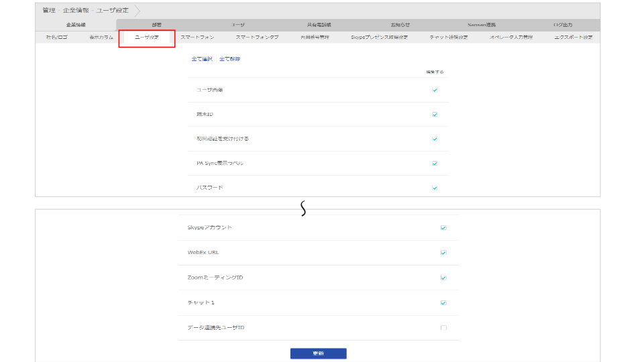Click the ZoomミーティングID row label
This screenshot has width=644, height=362.
(215, 278)
